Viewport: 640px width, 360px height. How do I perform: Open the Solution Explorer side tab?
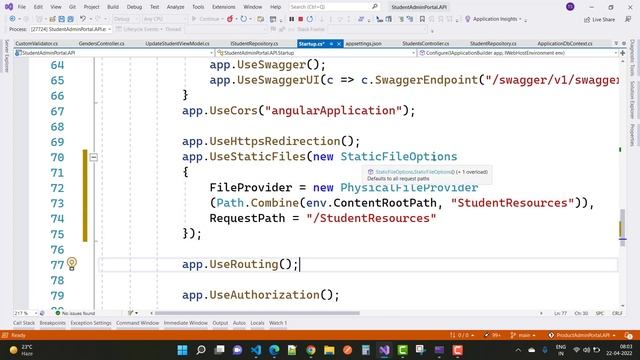coord(632,100)
